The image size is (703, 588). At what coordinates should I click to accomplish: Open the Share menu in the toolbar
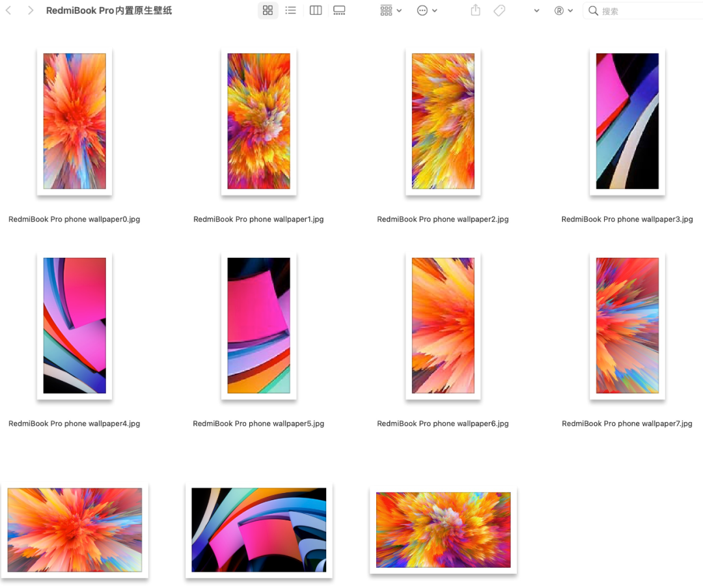pos(475,10)
